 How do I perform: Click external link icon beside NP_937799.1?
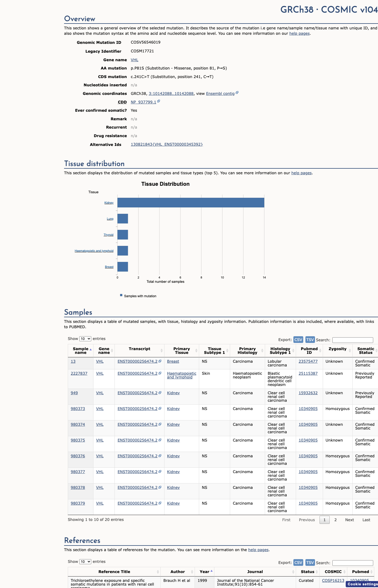(159, 101)
